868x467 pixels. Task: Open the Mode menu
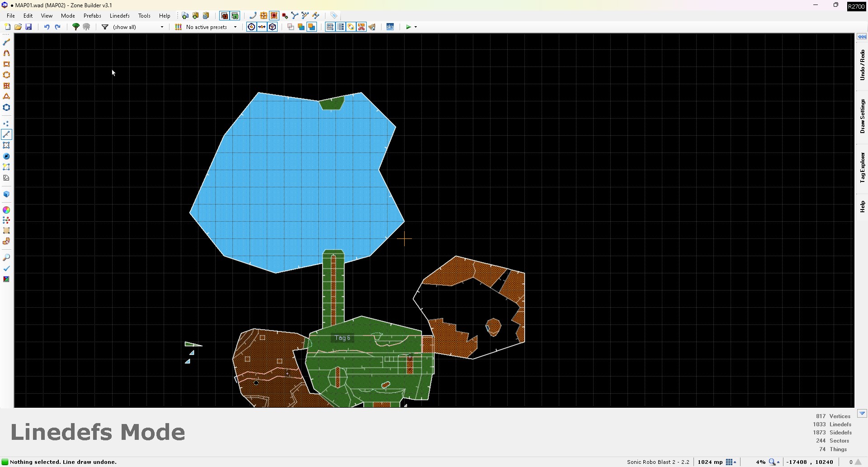pos(68,15)
